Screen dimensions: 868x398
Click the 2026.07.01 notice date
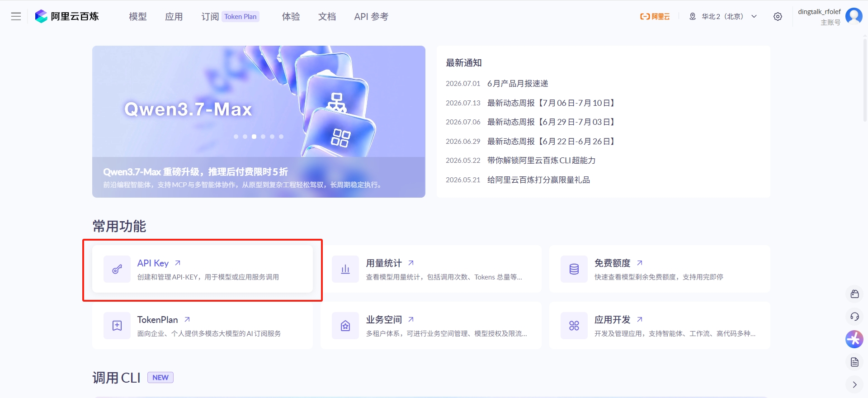point(463,84)
